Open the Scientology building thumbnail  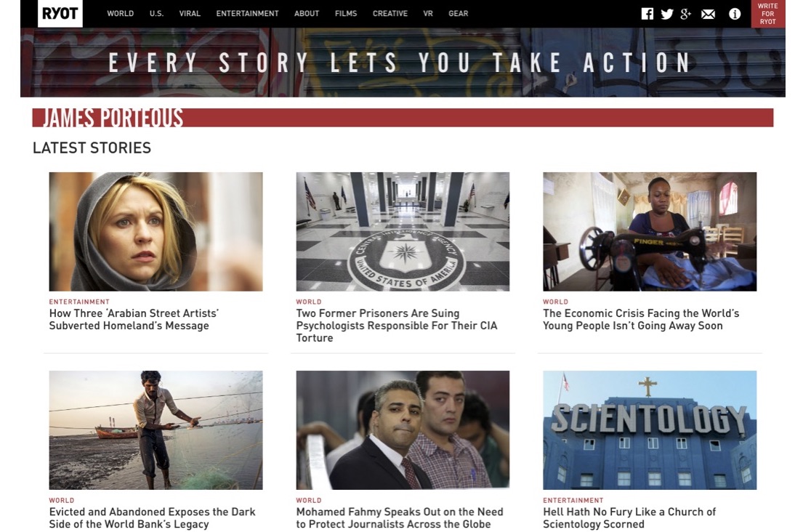[650, 430]
